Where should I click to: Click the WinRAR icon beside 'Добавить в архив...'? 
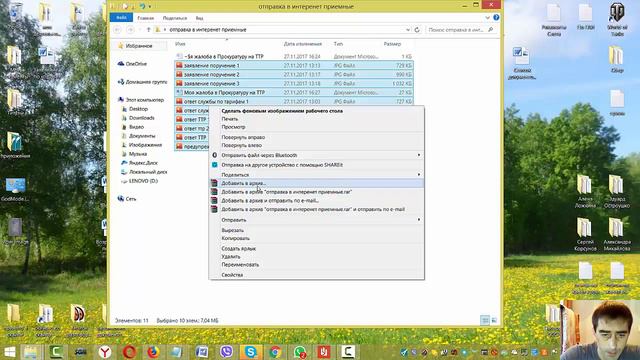point(214,183)
